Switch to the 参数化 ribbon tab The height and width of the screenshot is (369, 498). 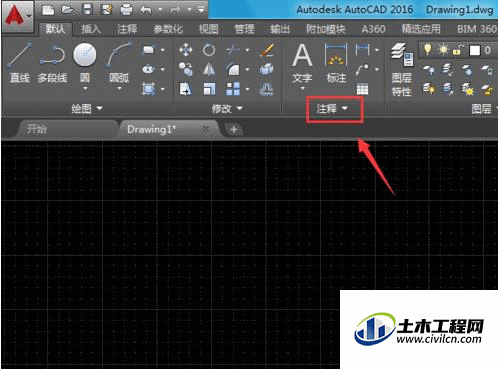pos(168,29)
